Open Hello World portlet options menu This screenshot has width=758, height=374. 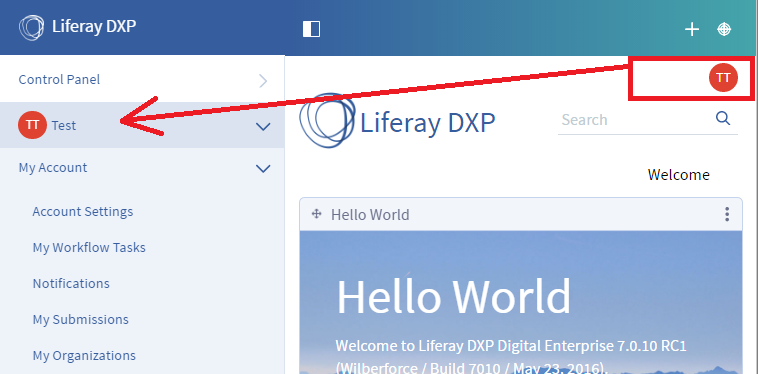(727, 214)
